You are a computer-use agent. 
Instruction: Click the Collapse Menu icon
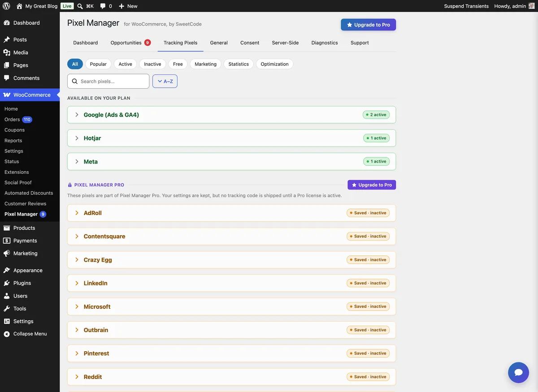pyautogui.click(x=7, y=334)
